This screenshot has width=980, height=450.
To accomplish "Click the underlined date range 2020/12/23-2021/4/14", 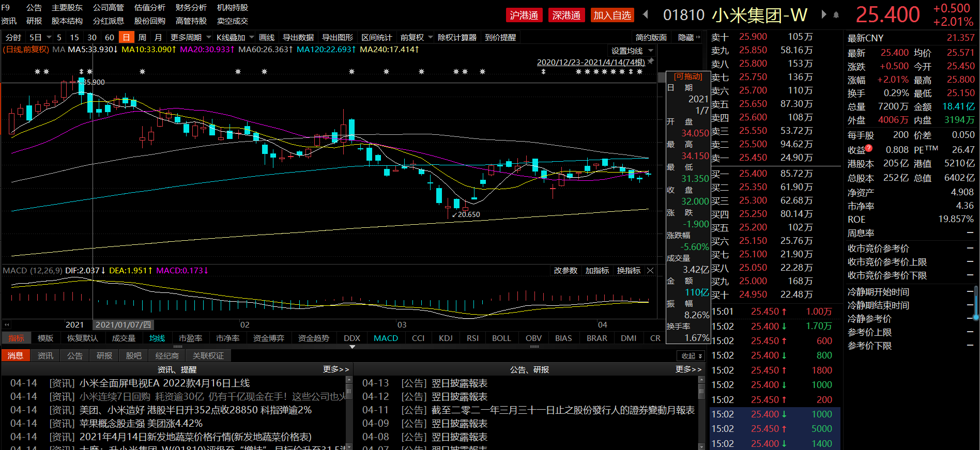I will [x=591, y=62].
